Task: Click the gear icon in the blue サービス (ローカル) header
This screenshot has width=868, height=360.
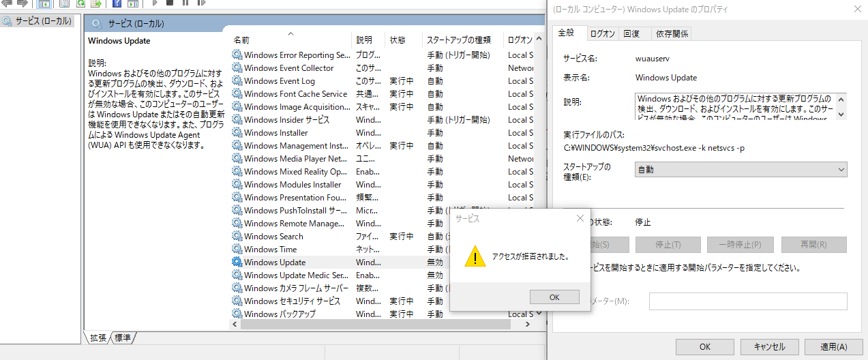Action: coord(96,24)
